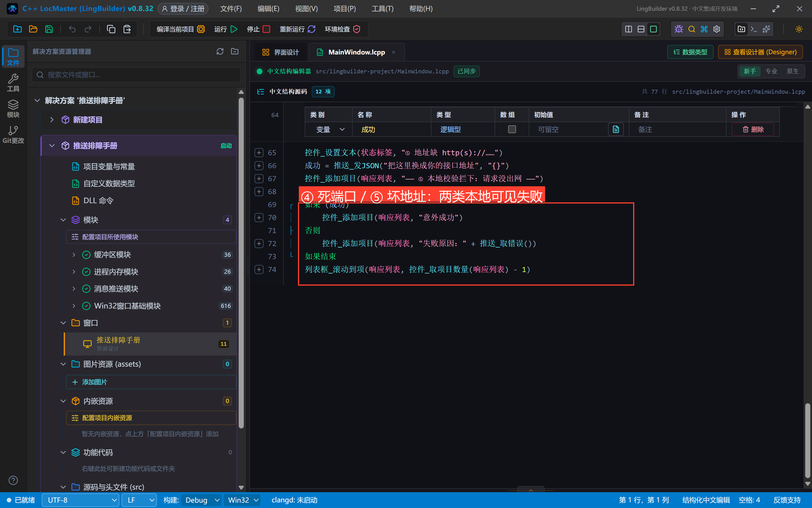The width and height of the screenshot is (812, 508).
Task: Switch editor mode to 新手
Action: (750, 71)
